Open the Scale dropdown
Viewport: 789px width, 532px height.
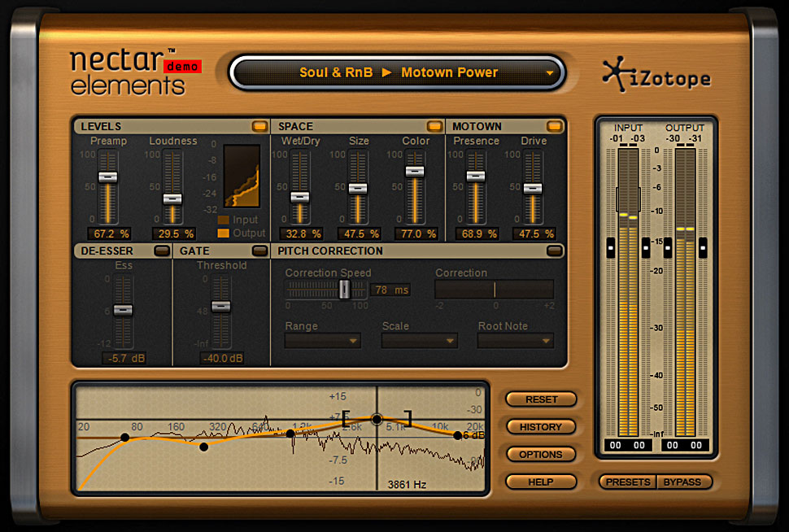pyautogui.click(x=419, y=341)
